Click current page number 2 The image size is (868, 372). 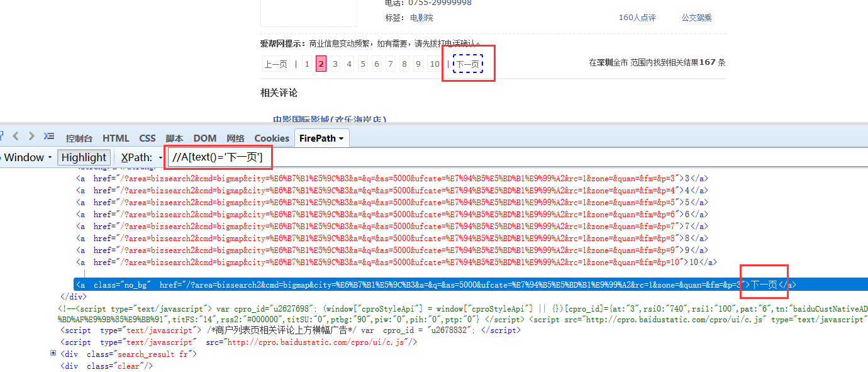click(x=321, y=64)
